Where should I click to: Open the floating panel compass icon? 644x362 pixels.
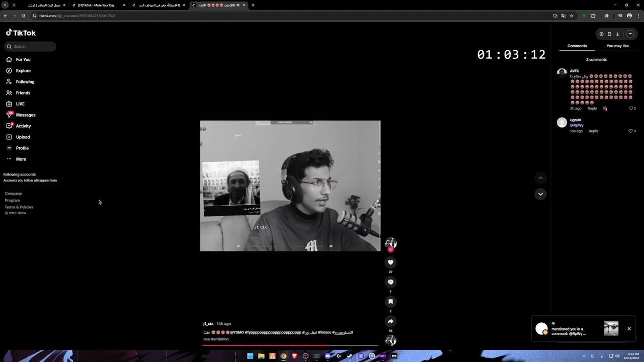pyautogui.click(x=601, y=34)
